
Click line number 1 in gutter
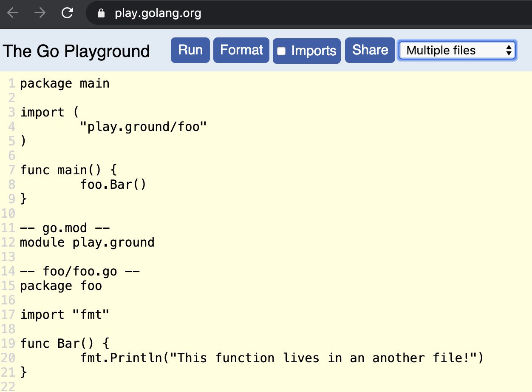[x=11, y=83]
